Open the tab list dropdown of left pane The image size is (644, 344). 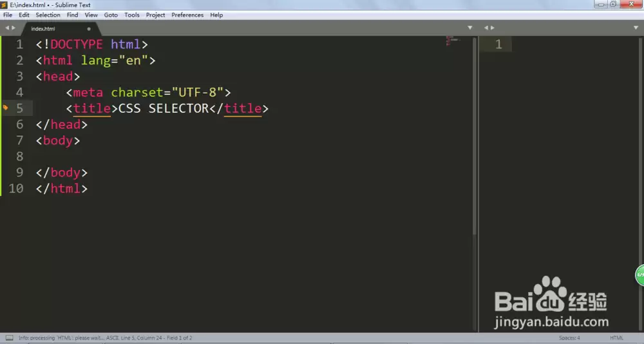(x=470, y=28)
